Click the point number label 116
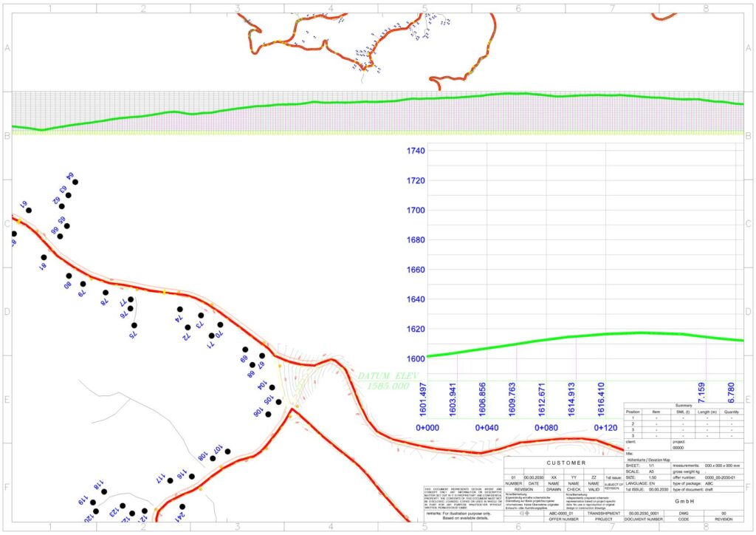 click(x=182, y=474)
